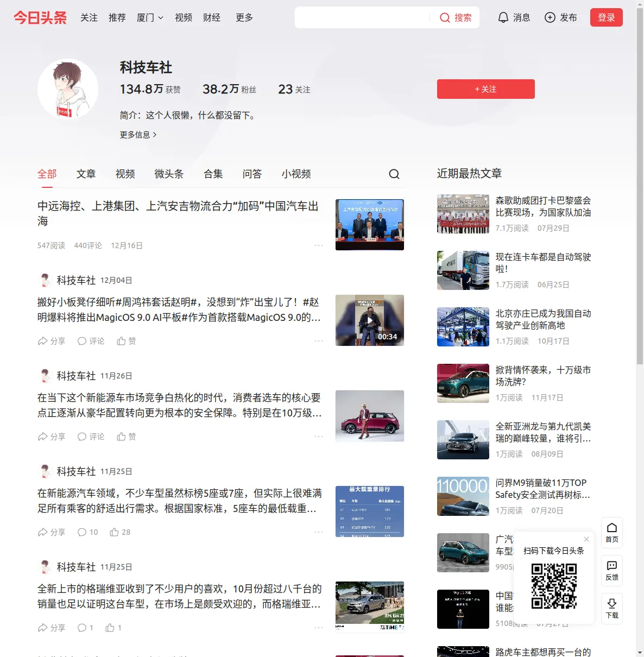Open the 最大载重量排行 table thumbnail

point(370,511)
